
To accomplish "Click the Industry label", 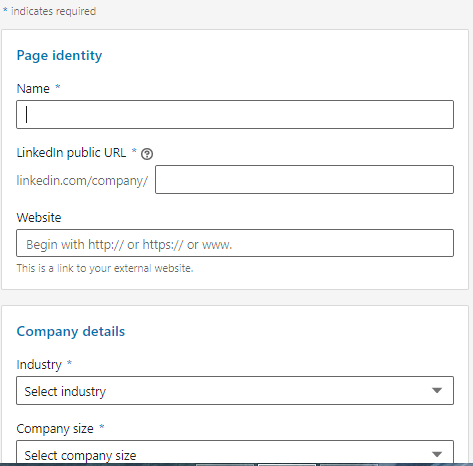I will [x=39, y=365].
